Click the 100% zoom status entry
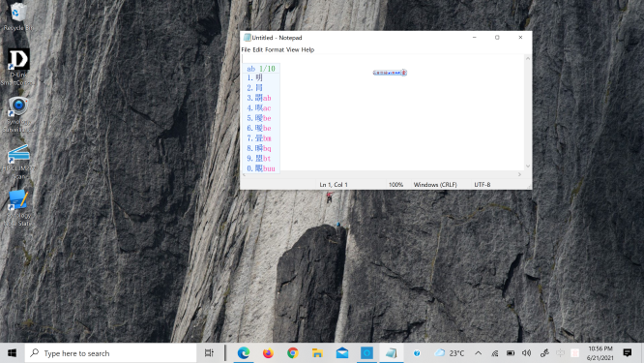The height and width of the screenshot is (363, 644). click(x=395, y=185)
